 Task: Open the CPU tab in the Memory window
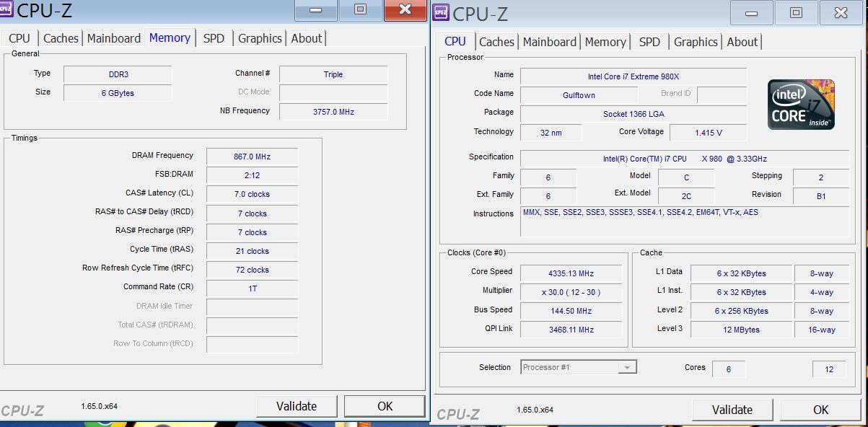point(19,38)
